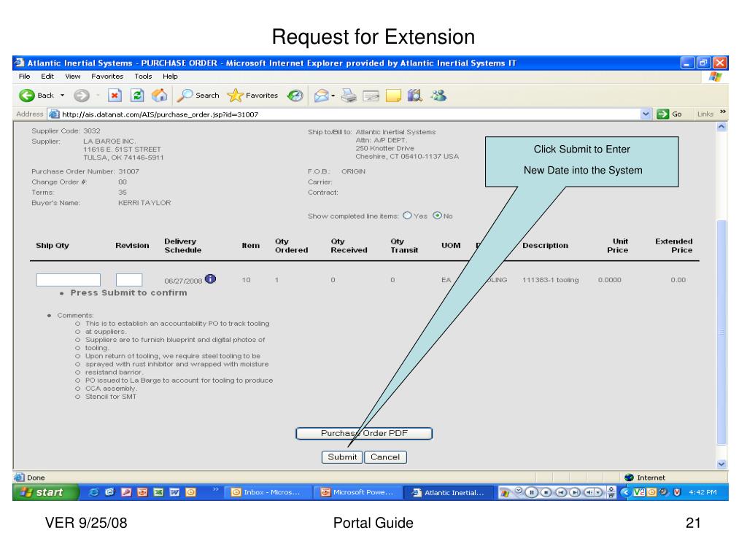
Task: Click the page icon in address bar
Action: click(x=54, y=114)
